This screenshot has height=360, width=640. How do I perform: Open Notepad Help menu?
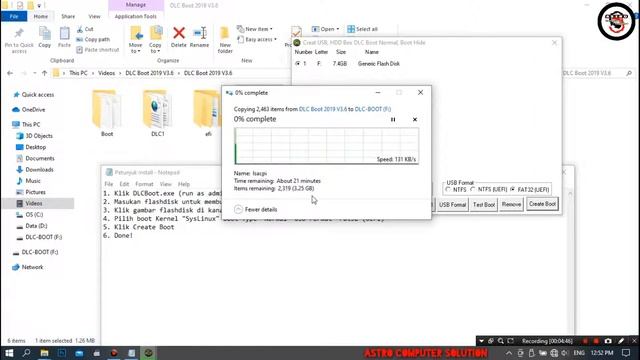pyautogui.click(x=184, y=184)
